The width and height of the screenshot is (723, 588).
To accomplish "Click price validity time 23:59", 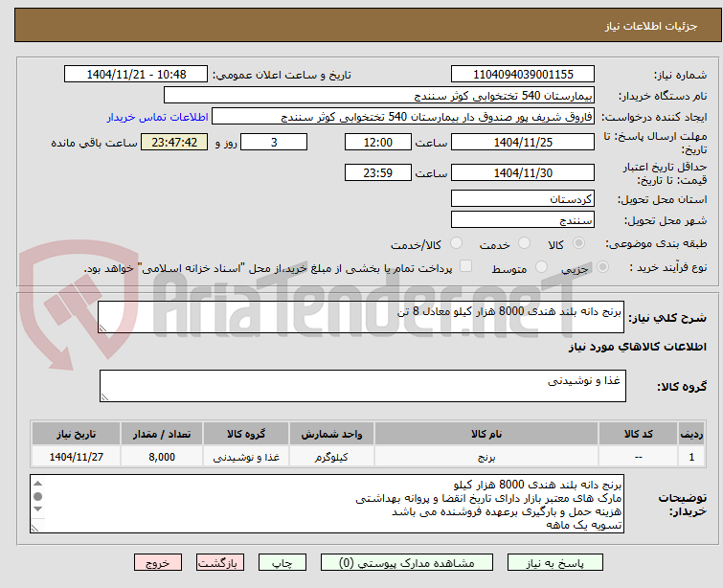I will point(377,173).
